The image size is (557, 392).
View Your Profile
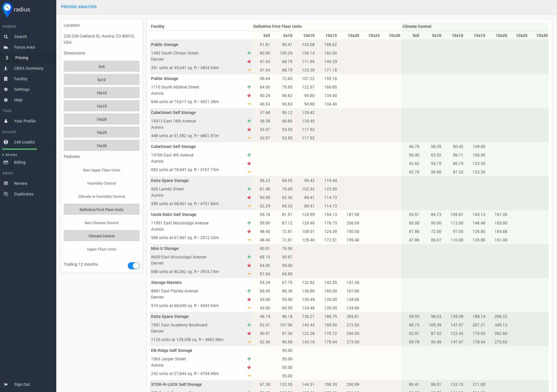25,121
